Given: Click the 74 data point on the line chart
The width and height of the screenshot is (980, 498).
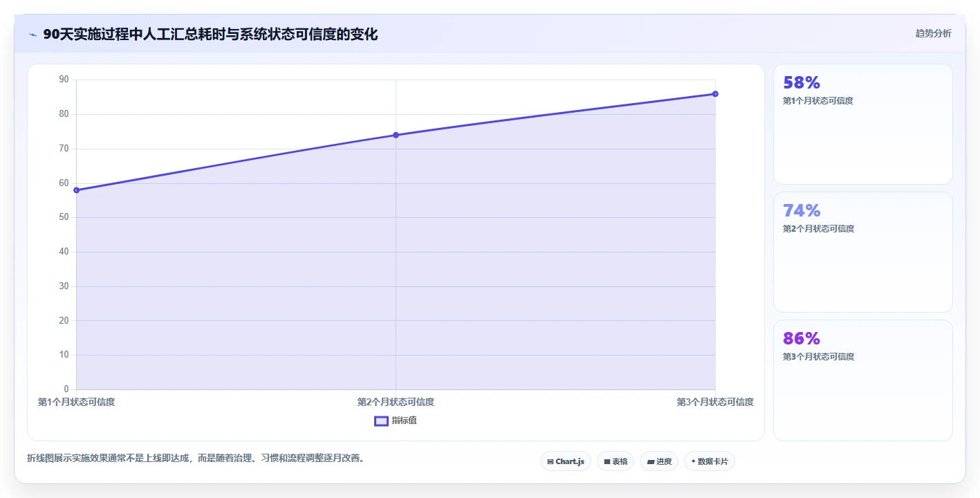Looking at the screenshot, I should (x=396, y=135).
